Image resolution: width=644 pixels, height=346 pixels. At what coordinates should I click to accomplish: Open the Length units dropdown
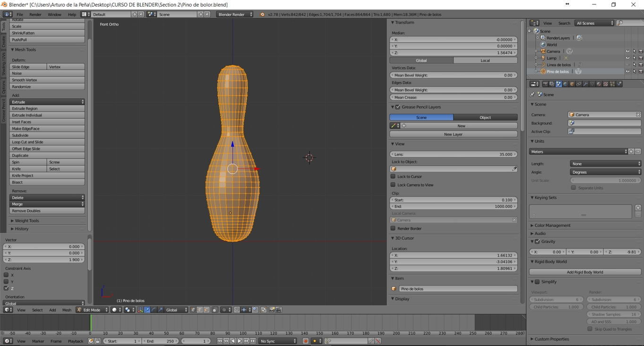pos(605,164)
